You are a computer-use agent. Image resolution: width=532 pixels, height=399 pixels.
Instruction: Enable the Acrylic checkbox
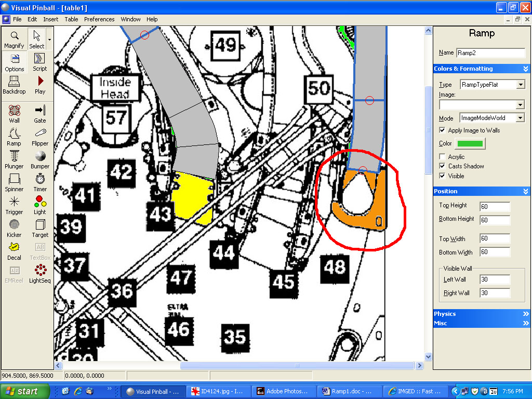pyautogui.click(x=443, y=157)
